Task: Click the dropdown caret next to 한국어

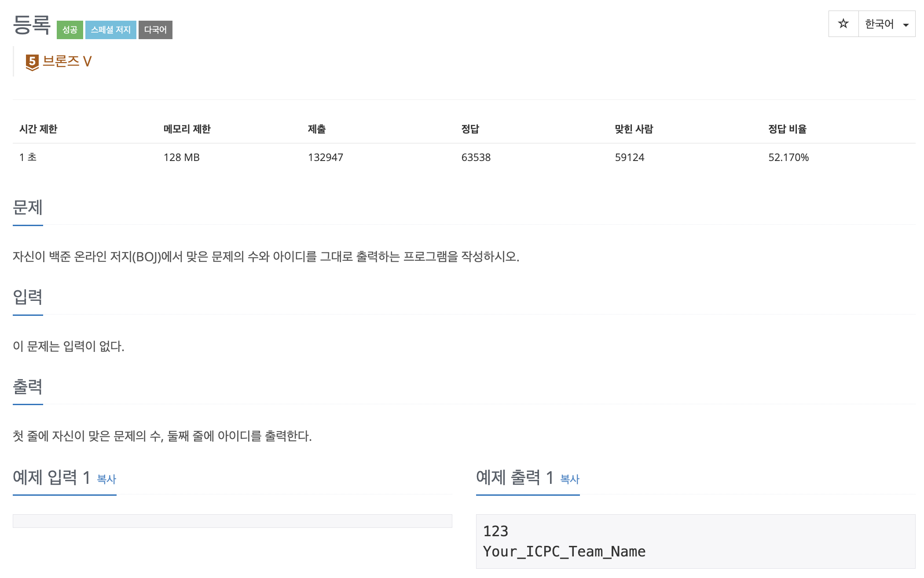Action: pyautogui.click(x=906, y=25)
